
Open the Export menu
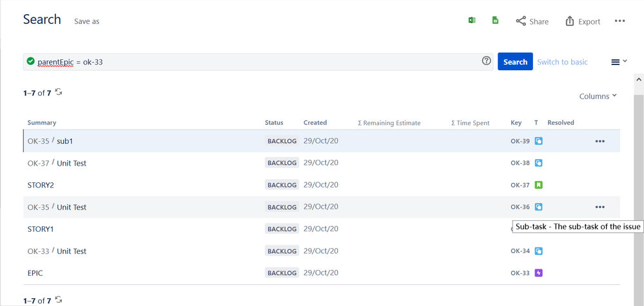583,21
